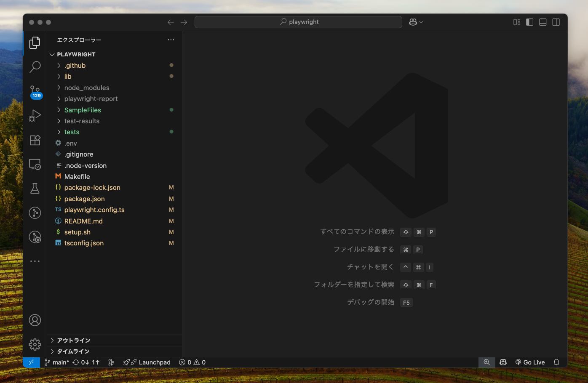Open the Copilot chat dropdown menu
Viewport: 588px width, 383px height.
click(421, 22)
